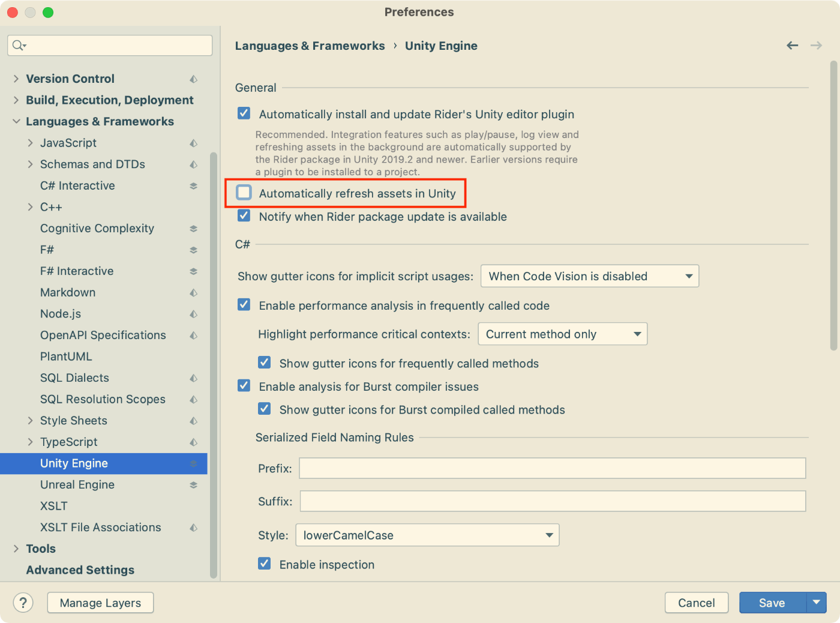Click layers icon beside C# Interactive
This screenshot has height=623, width=840.
click(x=193, y=186)
